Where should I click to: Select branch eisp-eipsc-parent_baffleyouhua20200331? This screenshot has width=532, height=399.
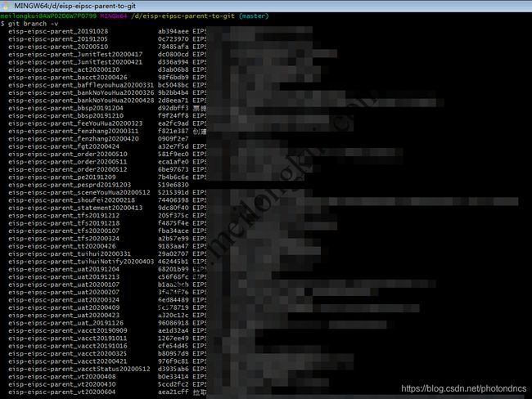point(81,85)
